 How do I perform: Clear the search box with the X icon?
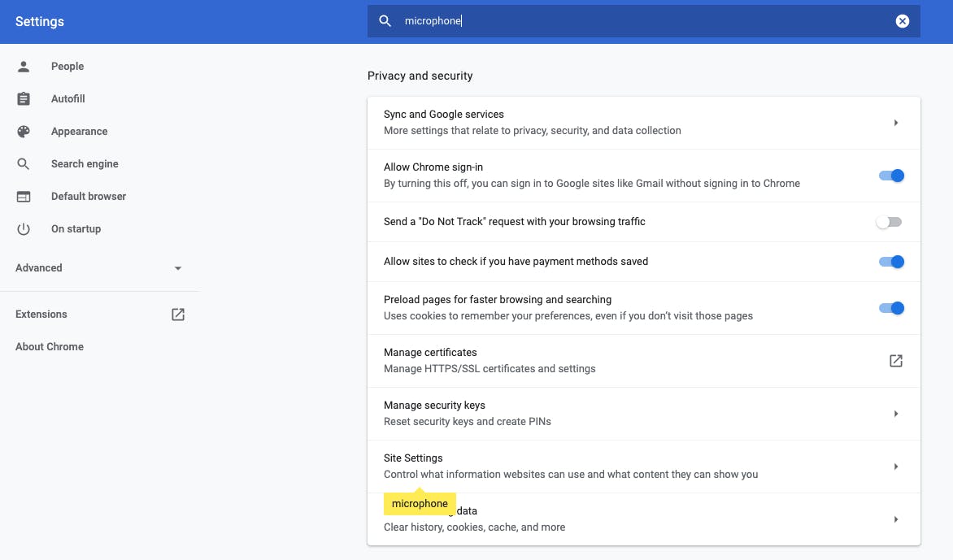pyautogui.click(x=903, y=21)
